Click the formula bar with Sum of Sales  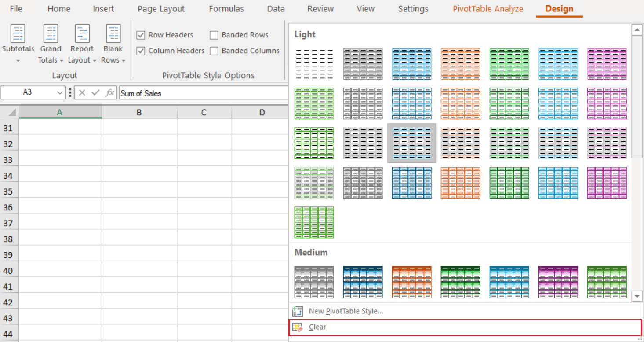click(x=204, y=93)
